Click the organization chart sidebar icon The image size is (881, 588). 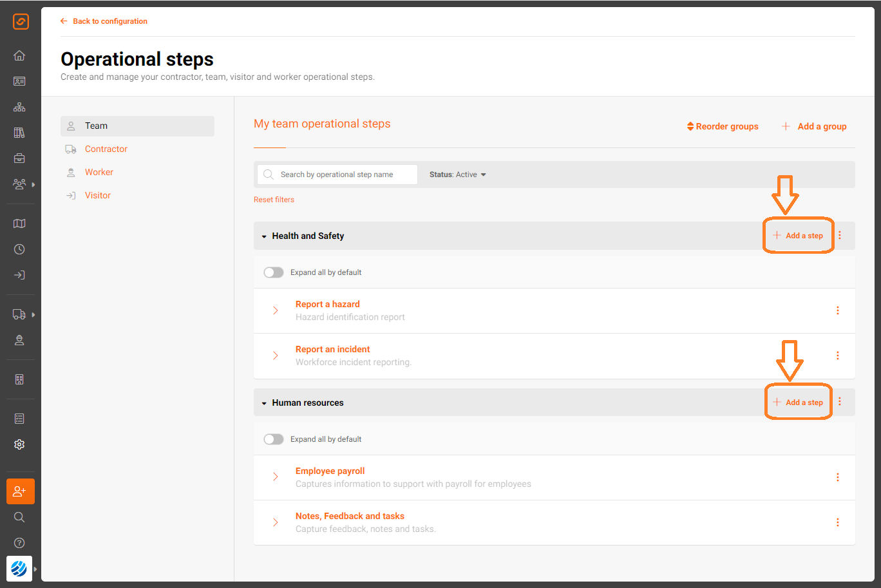pos(19,107)
